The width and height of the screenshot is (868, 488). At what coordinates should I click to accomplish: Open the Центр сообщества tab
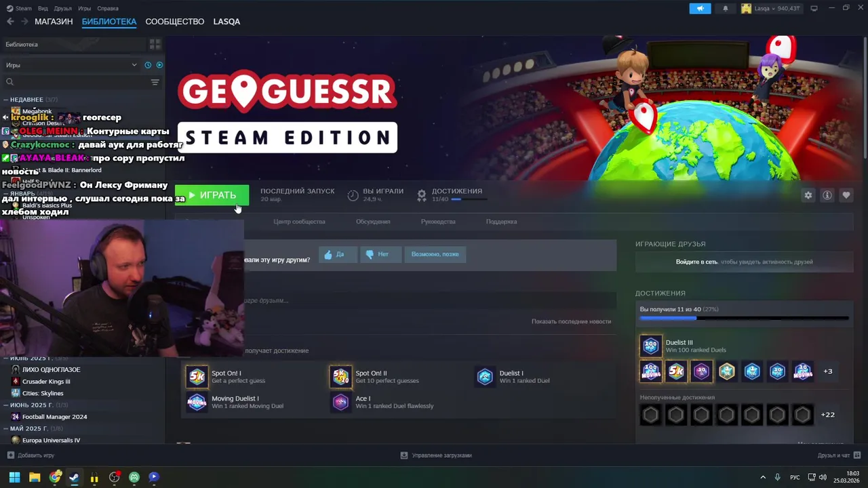pos(299,222)
